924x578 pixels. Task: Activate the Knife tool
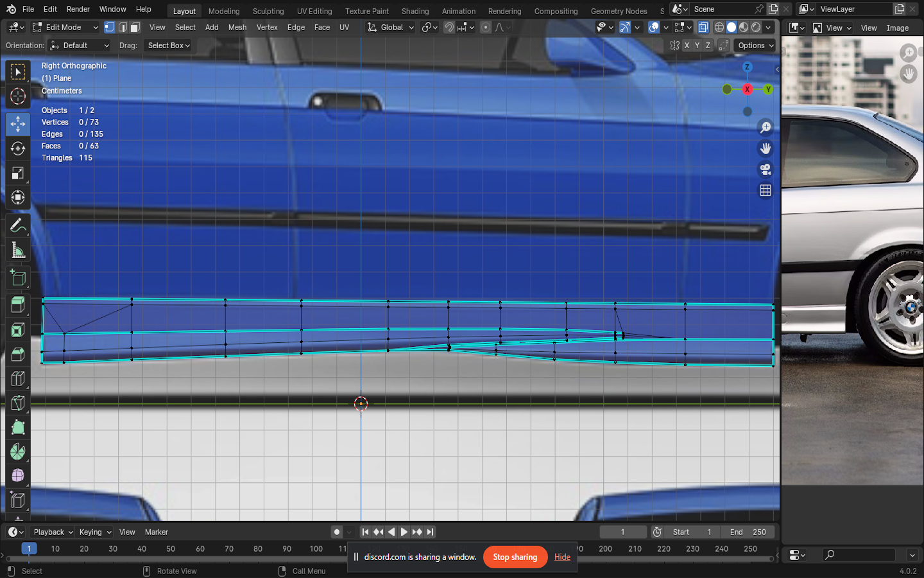pyautogui.click(x=18, y=403)
